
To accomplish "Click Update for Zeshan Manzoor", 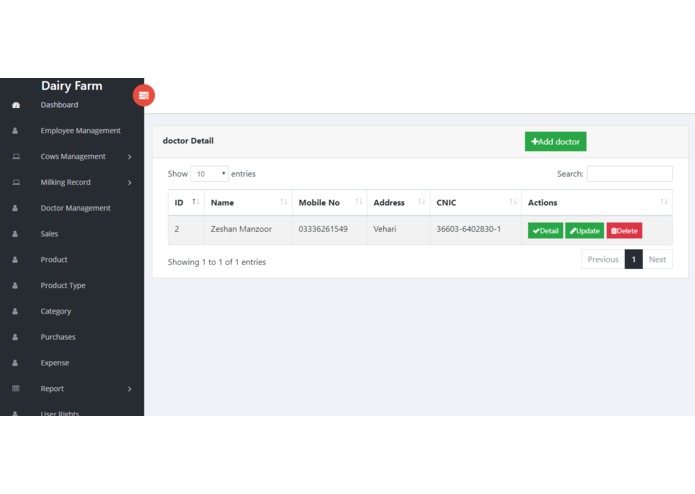I will click(585, 230).
